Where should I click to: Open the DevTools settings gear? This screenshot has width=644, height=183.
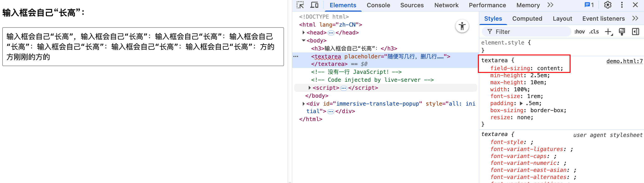(608, 5)
